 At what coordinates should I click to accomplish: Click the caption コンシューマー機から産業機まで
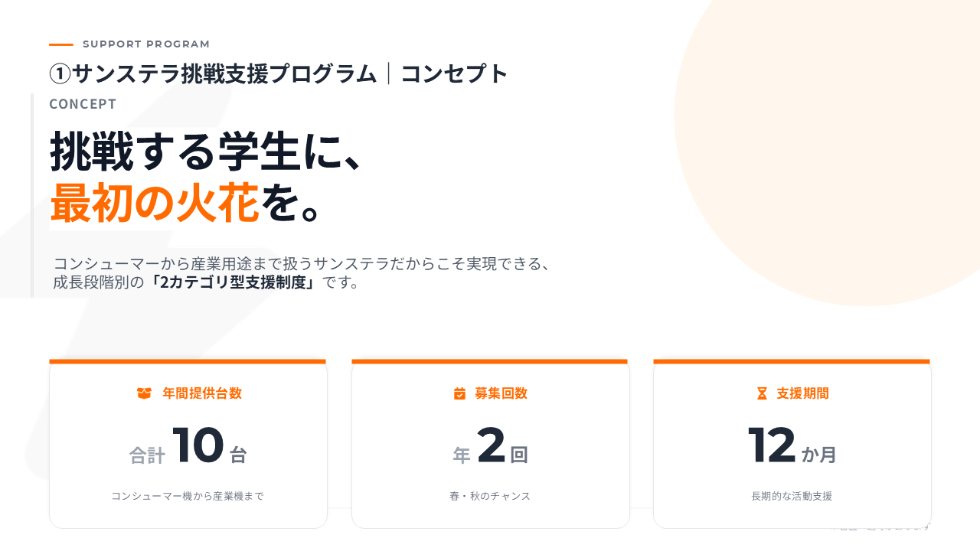188,496
